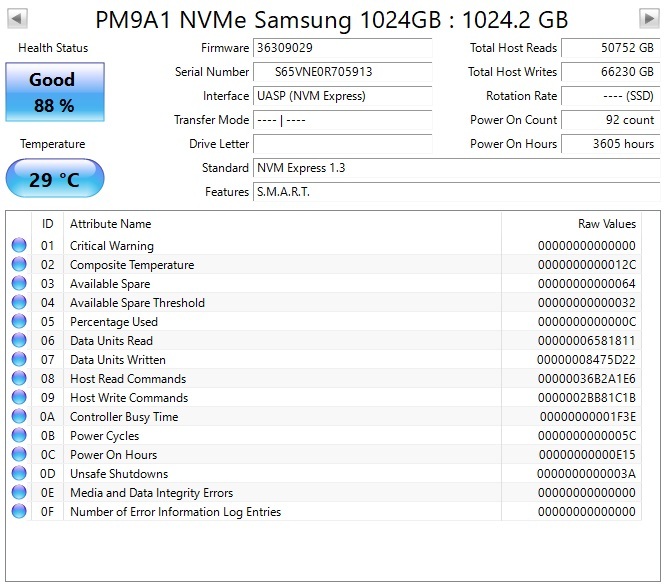Click the Unsafe Shutdowns status orb

[19, 473]
